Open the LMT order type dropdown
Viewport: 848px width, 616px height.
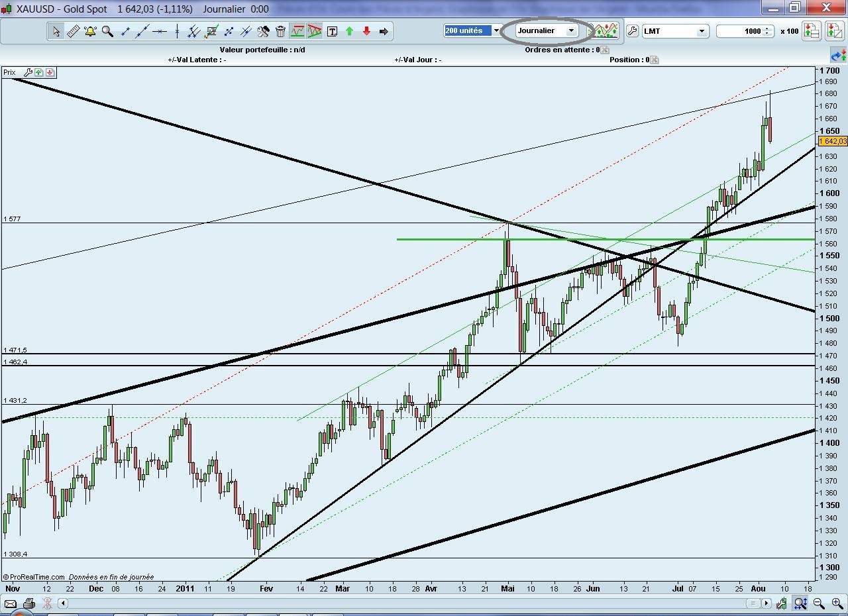tap(701, 31)
